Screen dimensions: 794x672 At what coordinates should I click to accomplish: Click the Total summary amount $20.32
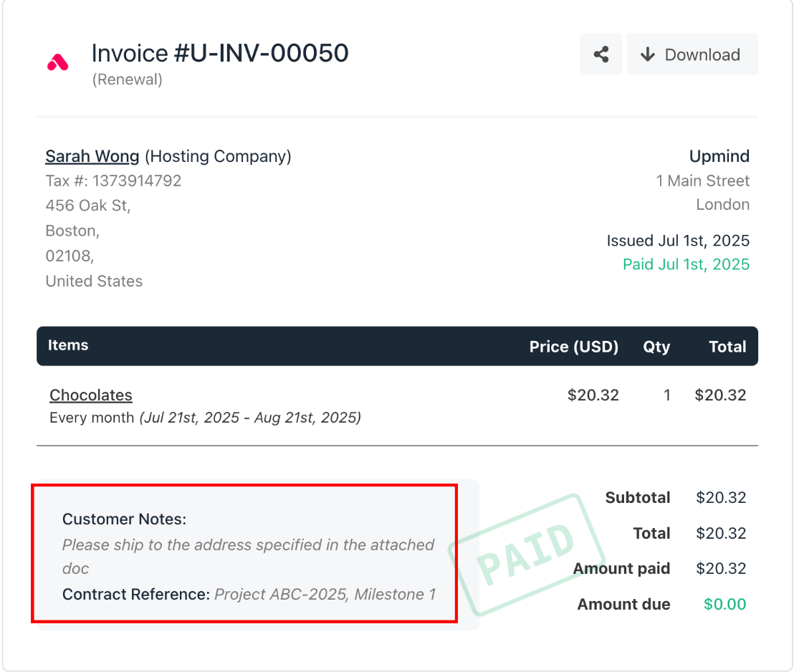point(721,533)
